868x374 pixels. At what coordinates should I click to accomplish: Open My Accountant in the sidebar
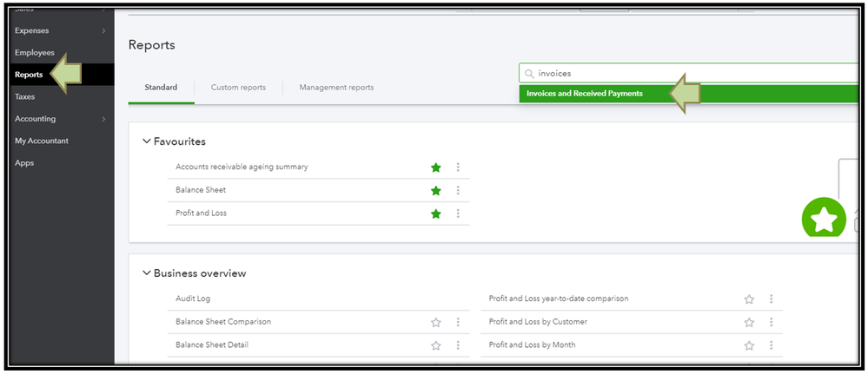tap(42, 141)
